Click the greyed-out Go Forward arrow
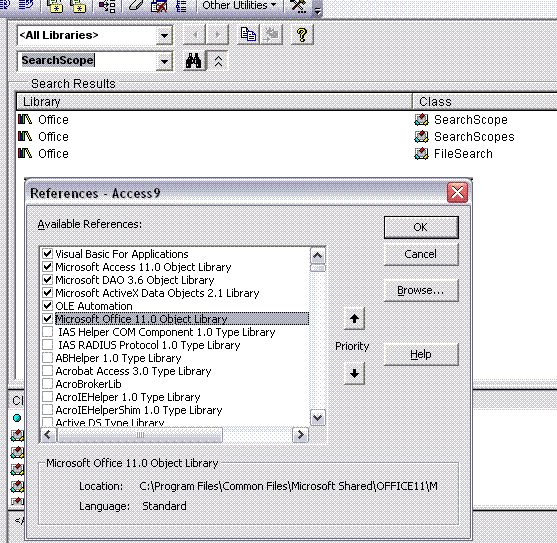The height and width of the screenshot is (543, 557). 217,34
